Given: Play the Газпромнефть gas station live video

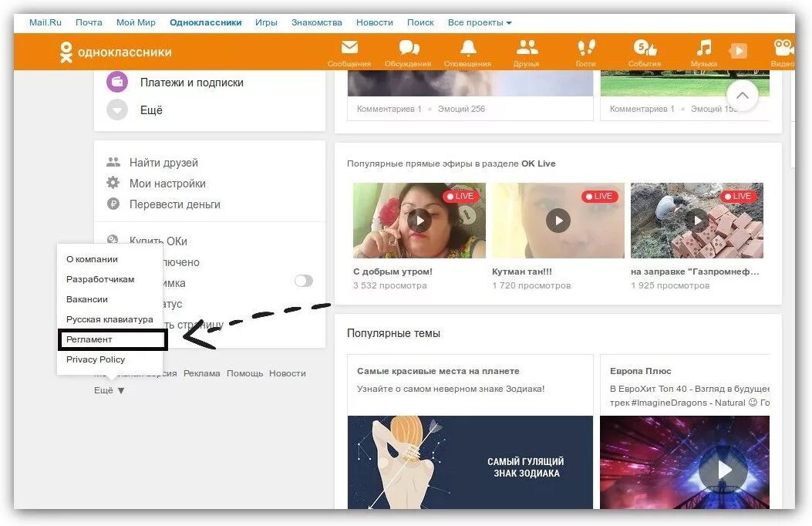Looking at the screenshot, I should (x=697, y=221).
